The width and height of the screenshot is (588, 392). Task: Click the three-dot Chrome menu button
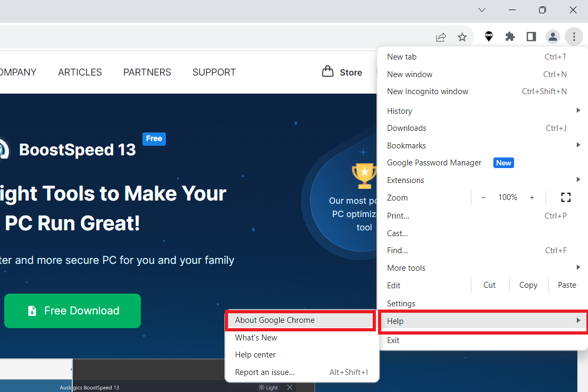pos(574,36)
